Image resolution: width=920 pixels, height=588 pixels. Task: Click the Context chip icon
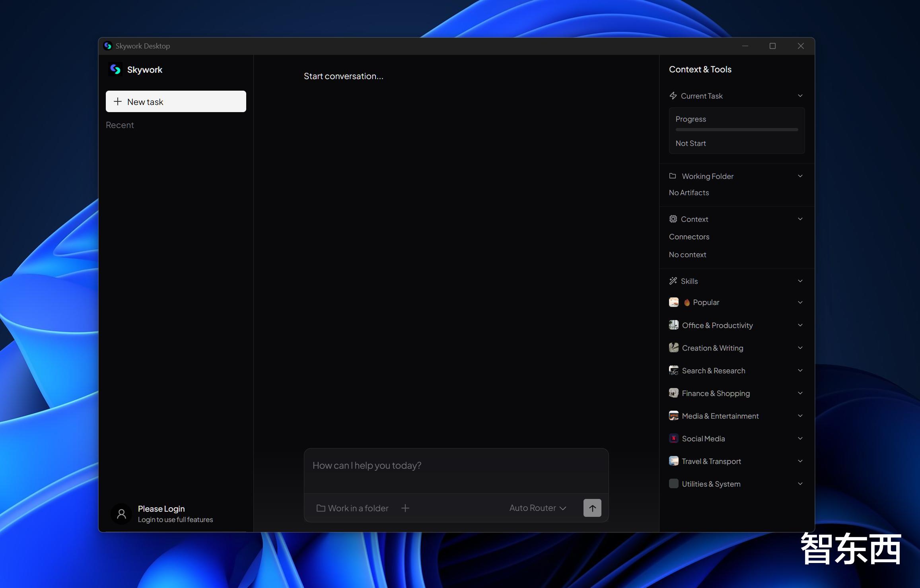(x=673, y=219)
